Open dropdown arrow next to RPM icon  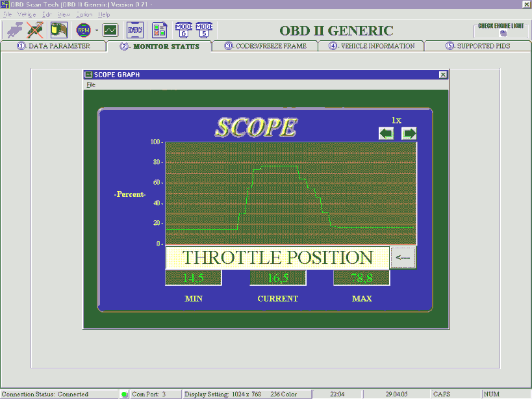97,30
